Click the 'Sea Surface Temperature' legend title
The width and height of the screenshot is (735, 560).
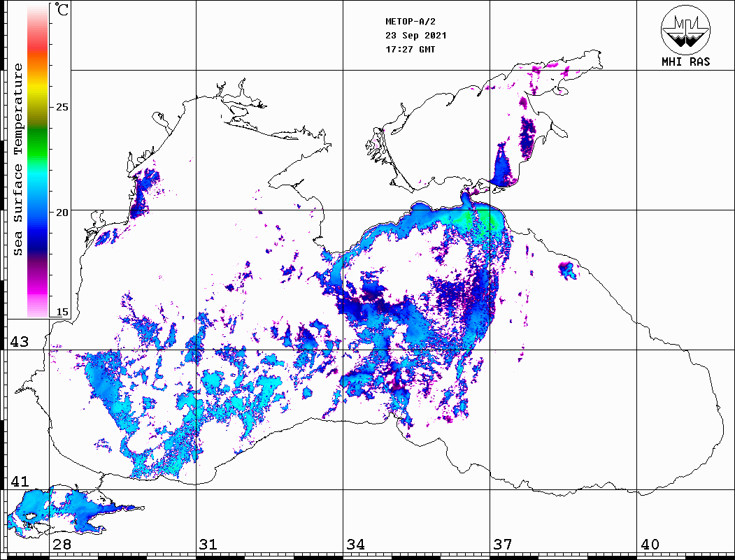coord(17,159)
